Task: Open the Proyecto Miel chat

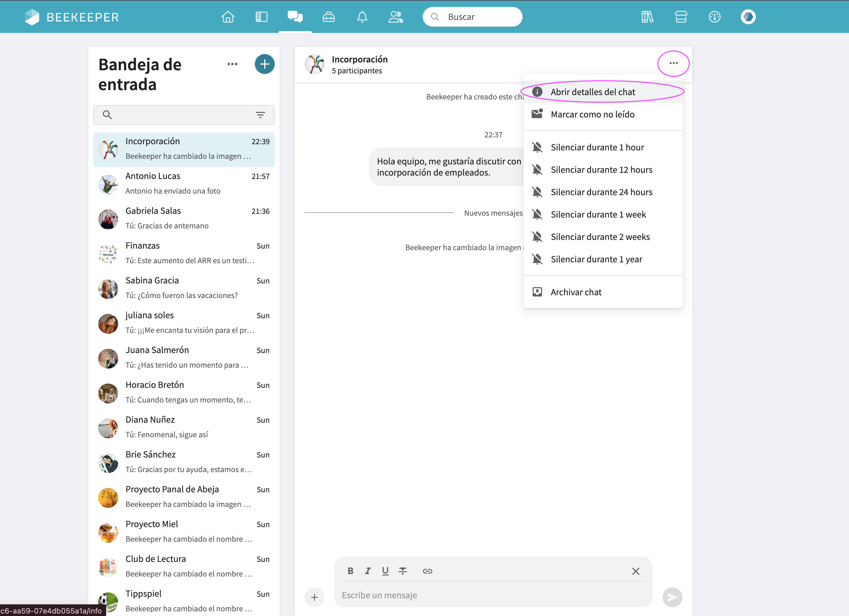Action: [183, 532]
